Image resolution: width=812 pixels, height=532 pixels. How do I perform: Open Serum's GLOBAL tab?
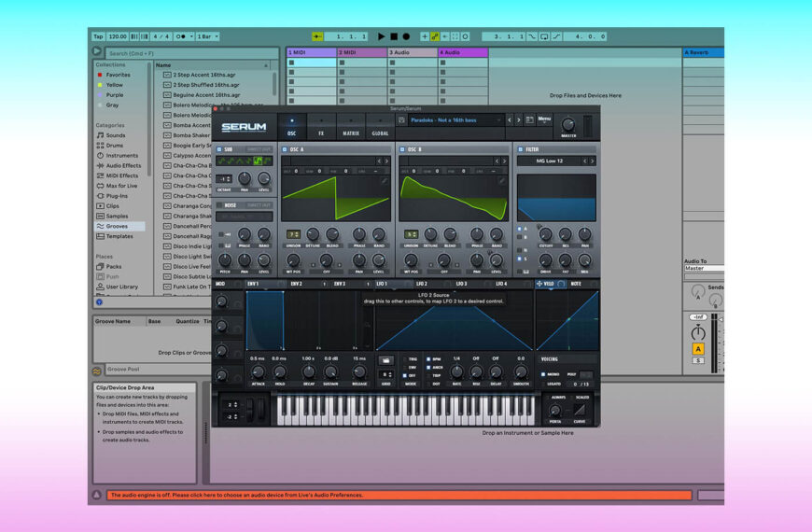(380, 127)
